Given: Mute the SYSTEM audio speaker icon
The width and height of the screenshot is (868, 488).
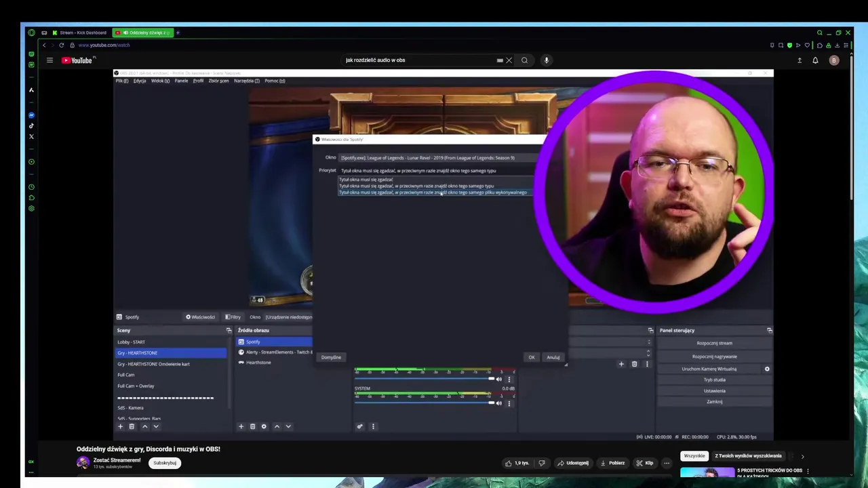Looking at the screenshot, I should pos(499,403).
